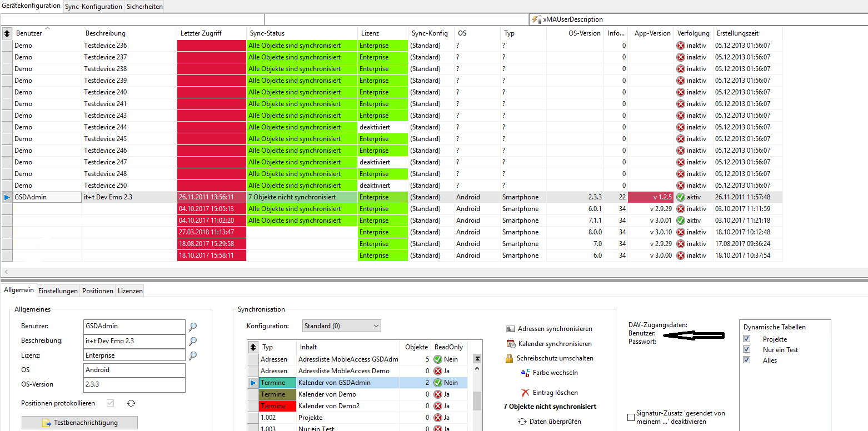Click magnifier icon next to Benutzer field
The height and width of the screenshot is (431, 868).
click(193, 327)
